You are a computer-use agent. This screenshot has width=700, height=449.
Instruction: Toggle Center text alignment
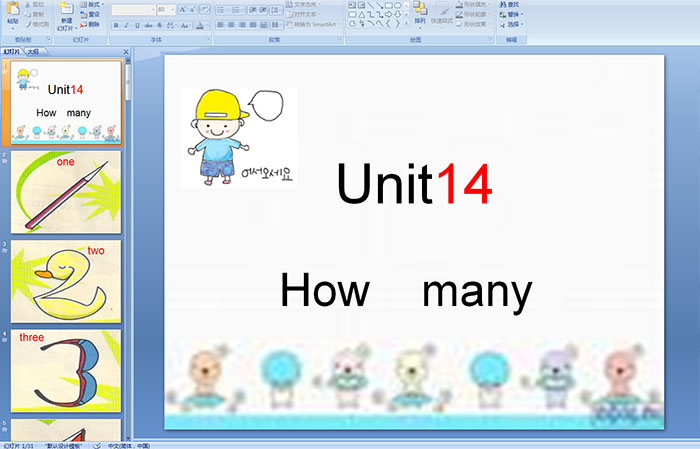(x=231, y=25)
